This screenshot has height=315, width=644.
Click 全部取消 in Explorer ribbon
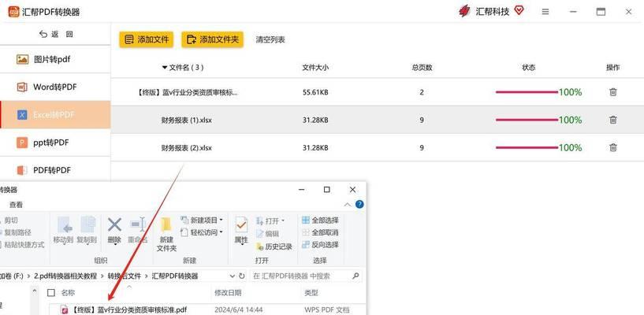click(320, 232)
